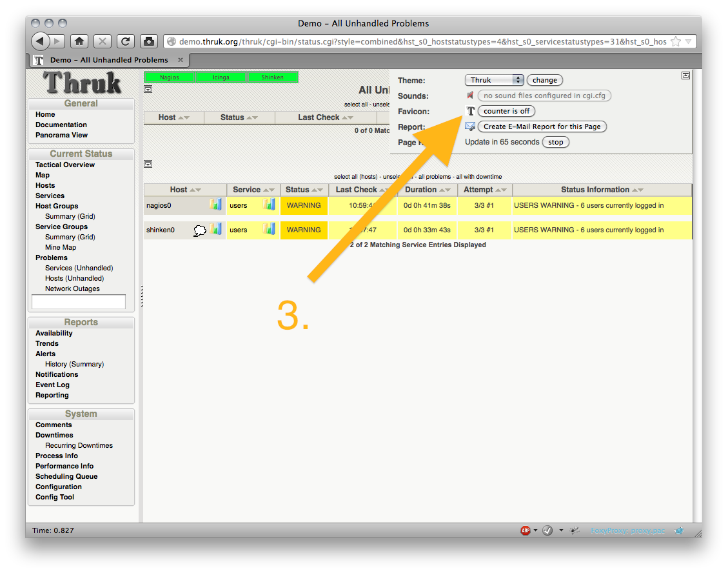Stop the page auto-refresh
Viewport: 728px width, 573px height.
(x=556, y=142)
